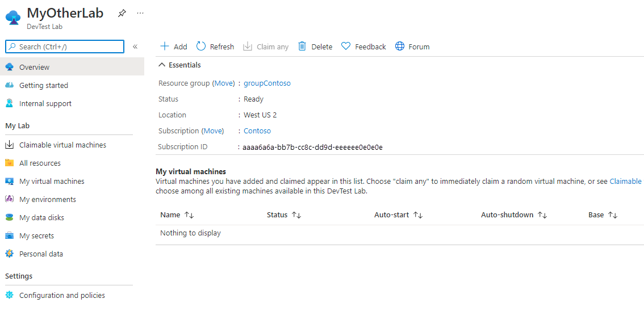Sort virtual machines by Status
This screenshot has height=324, width=644.
pyautogui.click(x=296, y=215)
